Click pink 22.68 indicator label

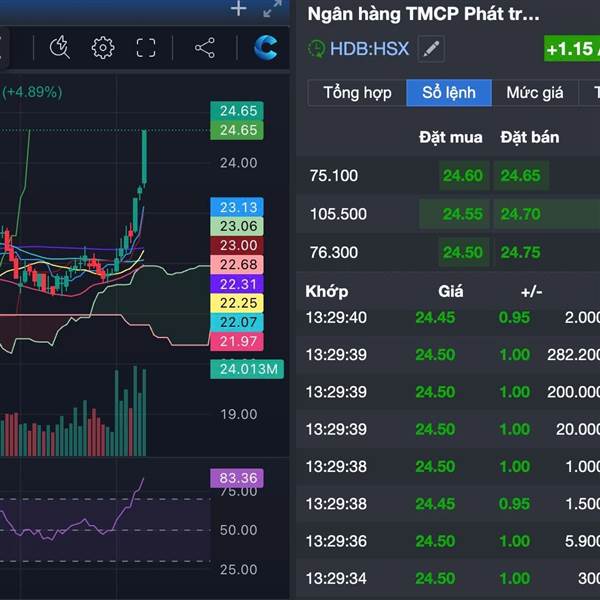(237, 264)
